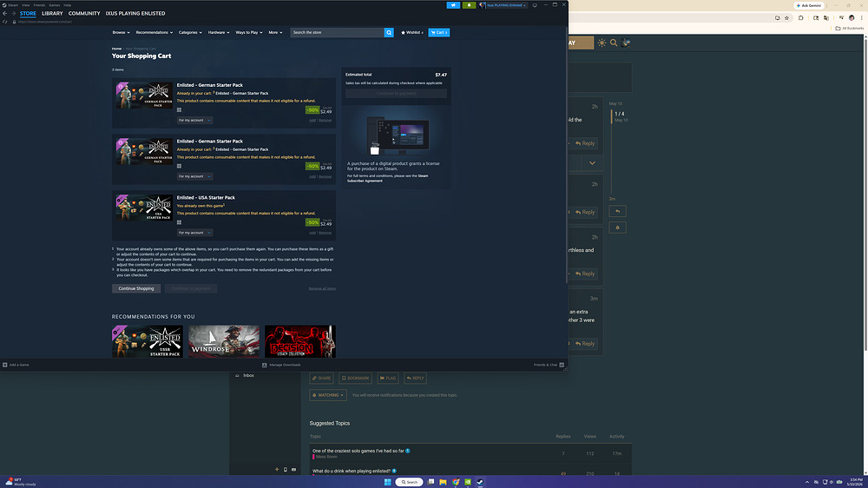Open Friends & Chat icon
Image resolution: width=868 pixels, height=488 pixels.
[562, 365]
